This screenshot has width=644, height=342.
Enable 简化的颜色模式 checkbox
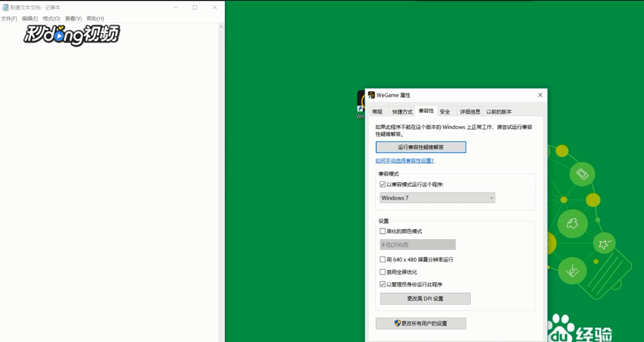382,231
